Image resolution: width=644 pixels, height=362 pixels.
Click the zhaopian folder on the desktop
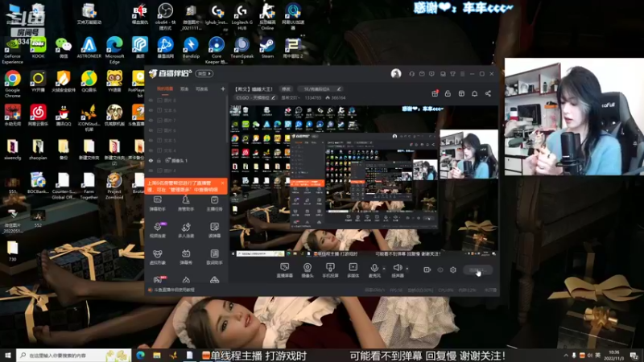38,150
